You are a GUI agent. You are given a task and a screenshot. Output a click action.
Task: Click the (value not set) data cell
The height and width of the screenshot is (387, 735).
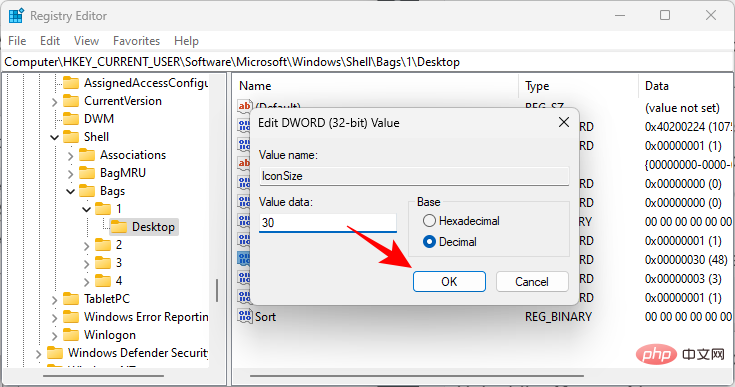pyautogui.click(x=682, y=108)
